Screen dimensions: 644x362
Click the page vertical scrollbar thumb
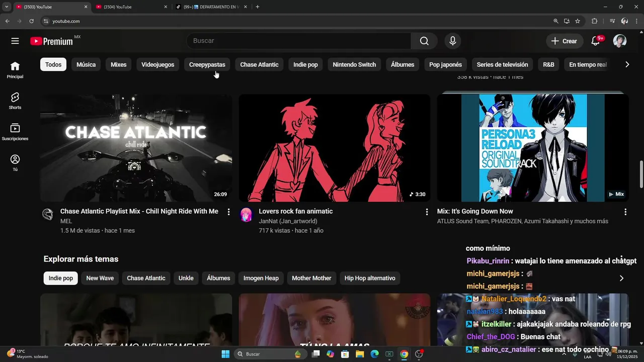coord(641,173)
